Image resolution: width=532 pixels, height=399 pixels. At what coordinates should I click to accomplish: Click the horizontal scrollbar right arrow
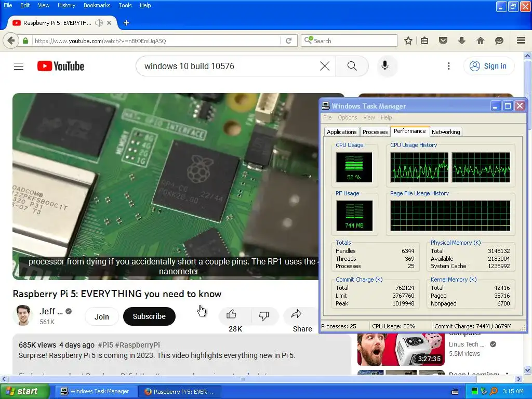click(x=519, y=379)
